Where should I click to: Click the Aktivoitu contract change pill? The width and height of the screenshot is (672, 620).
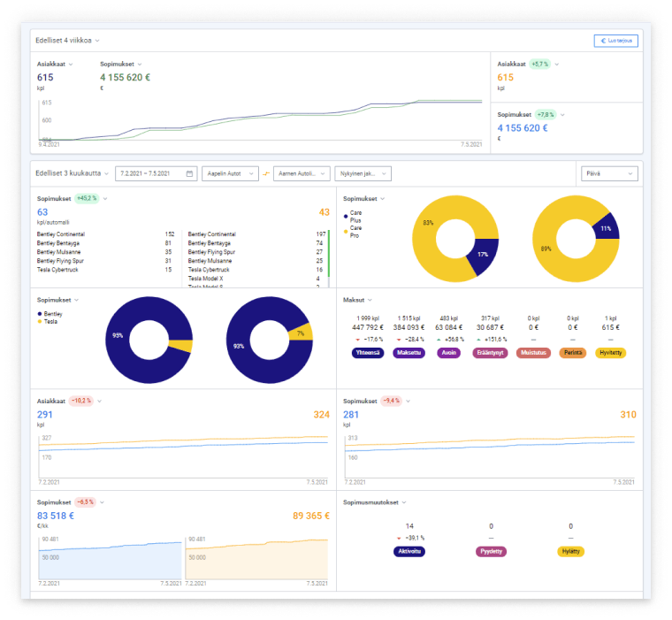[x=409, y=551]
